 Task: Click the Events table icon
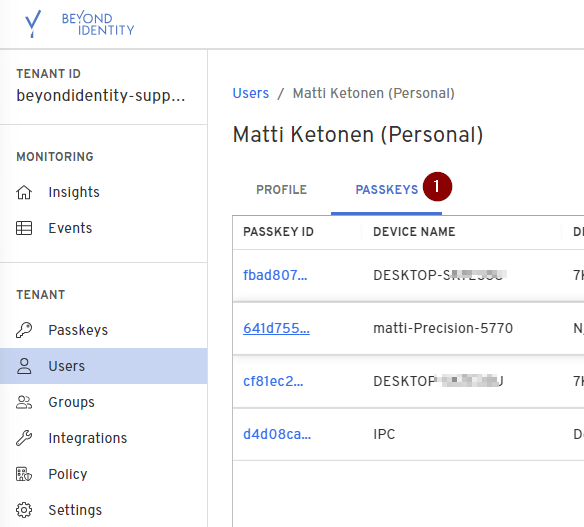tap(24, 228)
